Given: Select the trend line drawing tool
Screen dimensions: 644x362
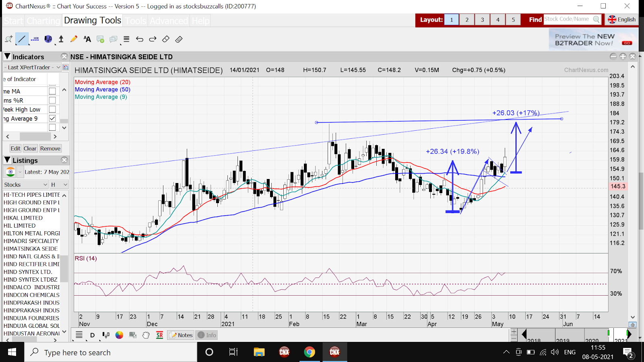Looking at the screenshot, I should 22,39.
